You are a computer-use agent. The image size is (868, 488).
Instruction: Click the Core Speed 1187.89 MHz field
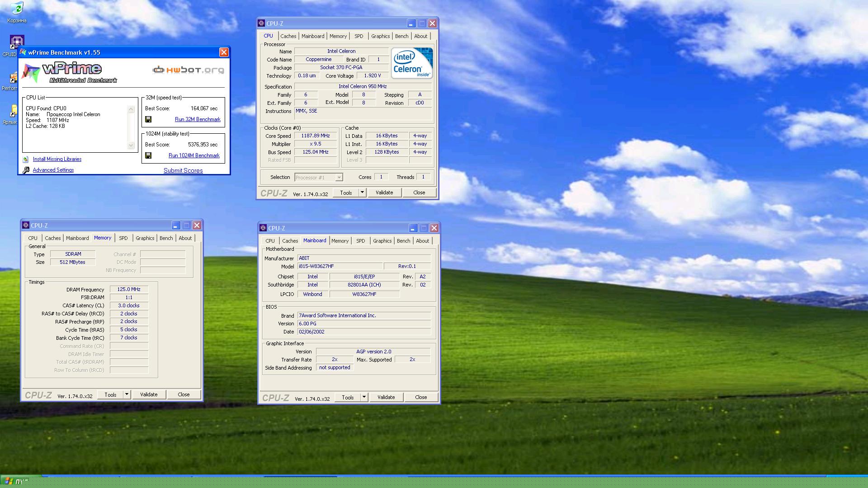pyautogui.click(x=316, y=136)
